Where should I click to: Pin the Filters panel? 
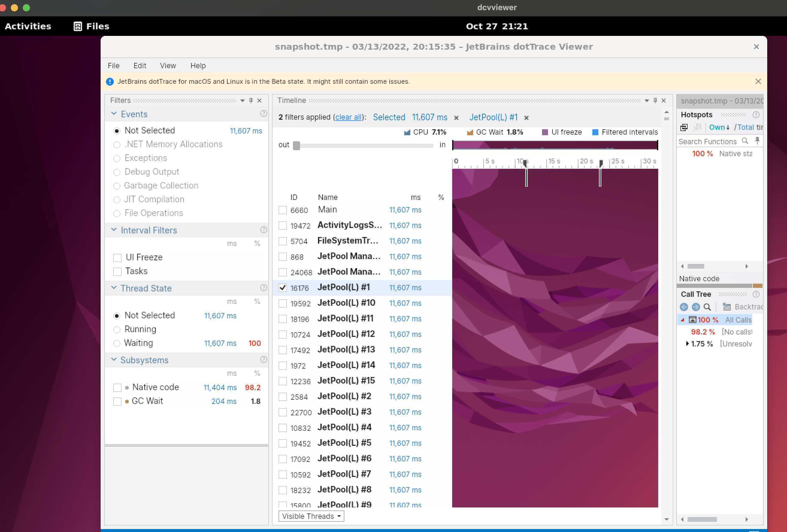coord(251,101)
